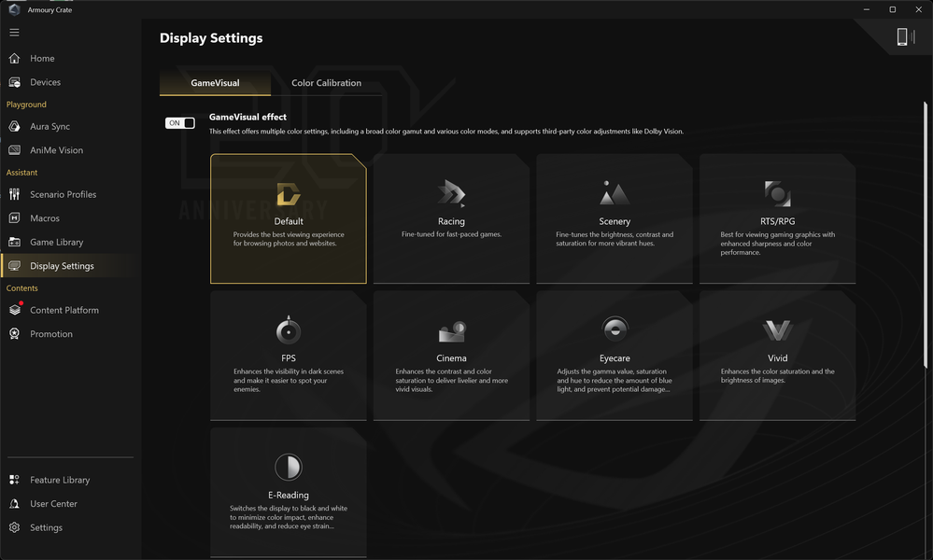933x560 pixels.
Task: Enable the Eyecare display mode
Action: 615,356
